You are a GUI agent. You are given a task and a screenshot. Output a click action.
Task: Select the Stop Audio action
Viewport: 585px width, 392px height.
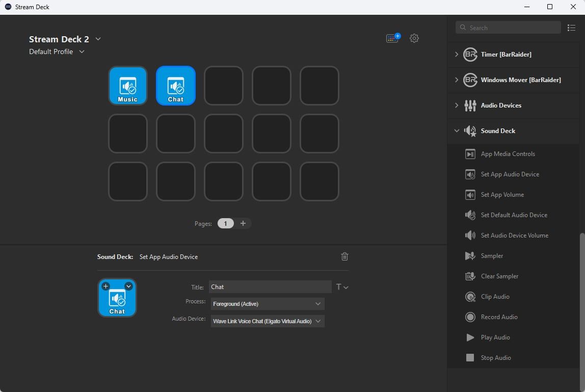(495, 358)
